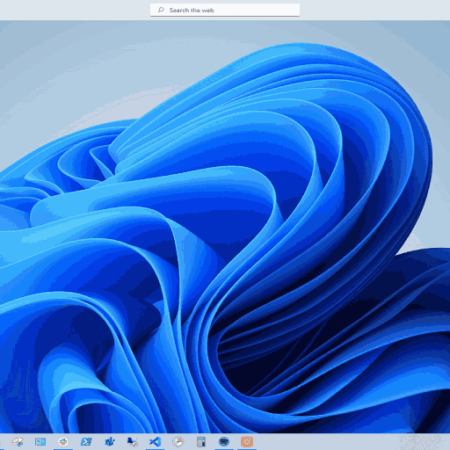Screen dimensions: 450x450
Task: Click the magnifier icon in search box
Action: coord(161,10)
